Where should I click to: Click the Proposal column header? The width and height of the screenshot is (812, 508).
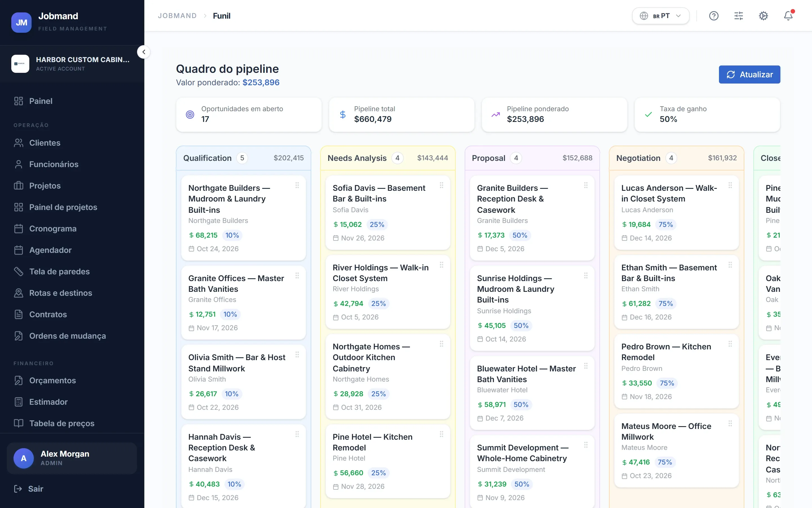point(532,158)
